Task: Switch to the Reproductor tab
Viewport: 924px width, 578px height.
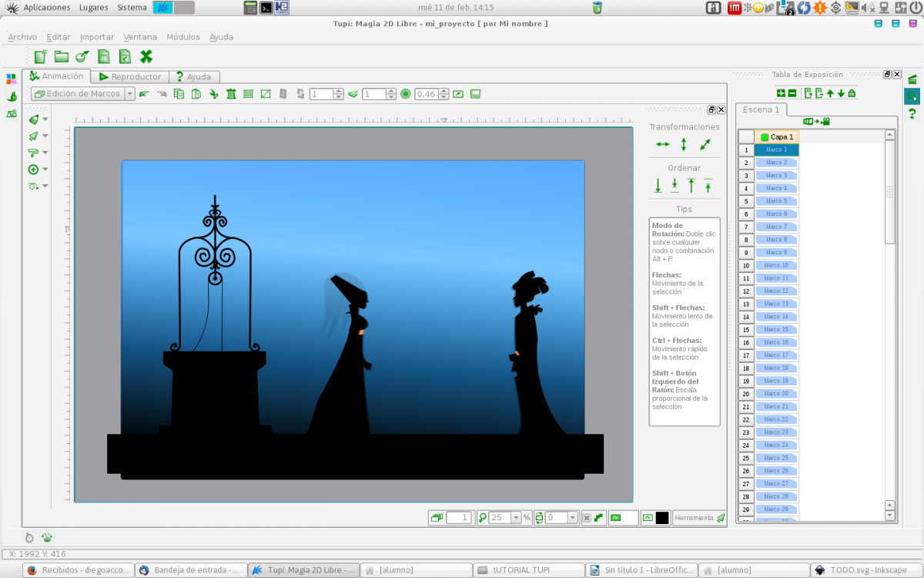Action: click(x=129, y=77)
